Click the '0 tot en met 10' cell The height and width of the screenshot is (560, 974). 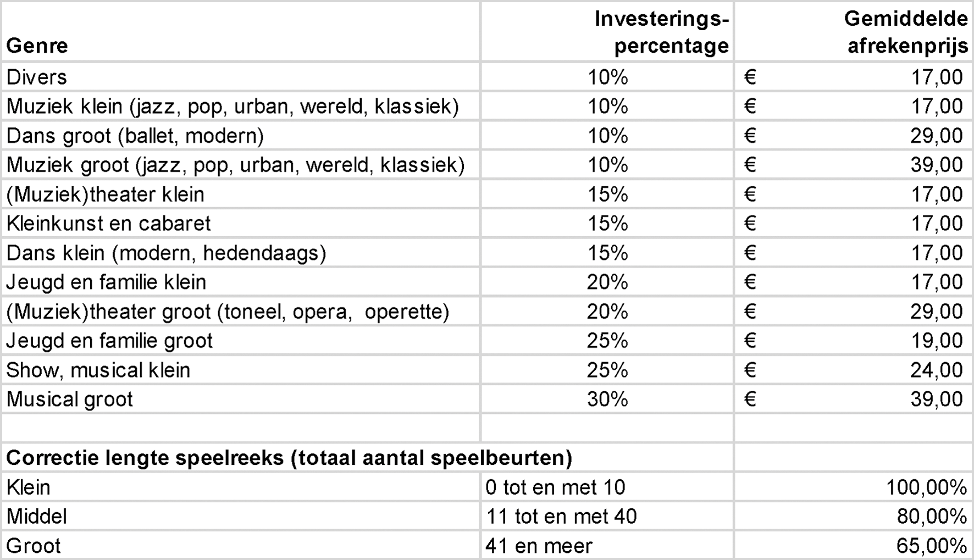pyautogui.click(x=555, y=487)
